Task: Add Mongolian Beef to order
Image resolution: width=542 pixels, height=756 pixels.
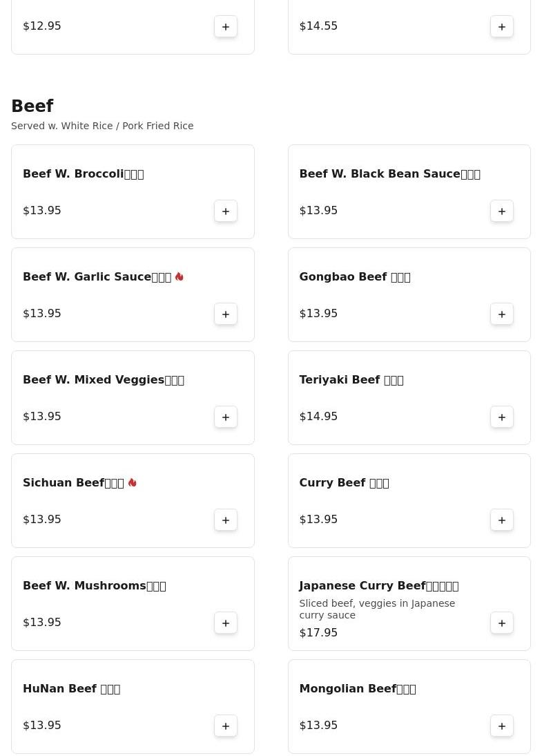Action: (502, 726)
